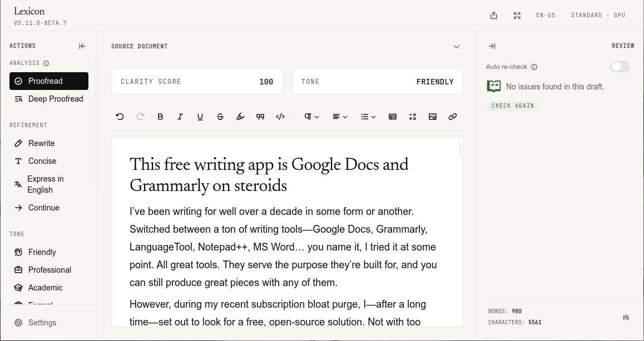Toggle bold formatting

coord(160,117)
